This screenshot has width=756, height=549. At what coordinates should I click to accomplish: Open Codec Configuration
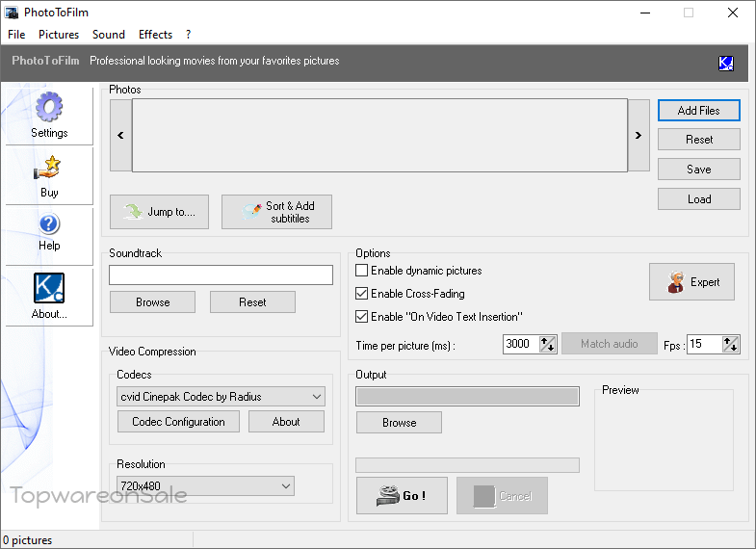tap(178, 422)
